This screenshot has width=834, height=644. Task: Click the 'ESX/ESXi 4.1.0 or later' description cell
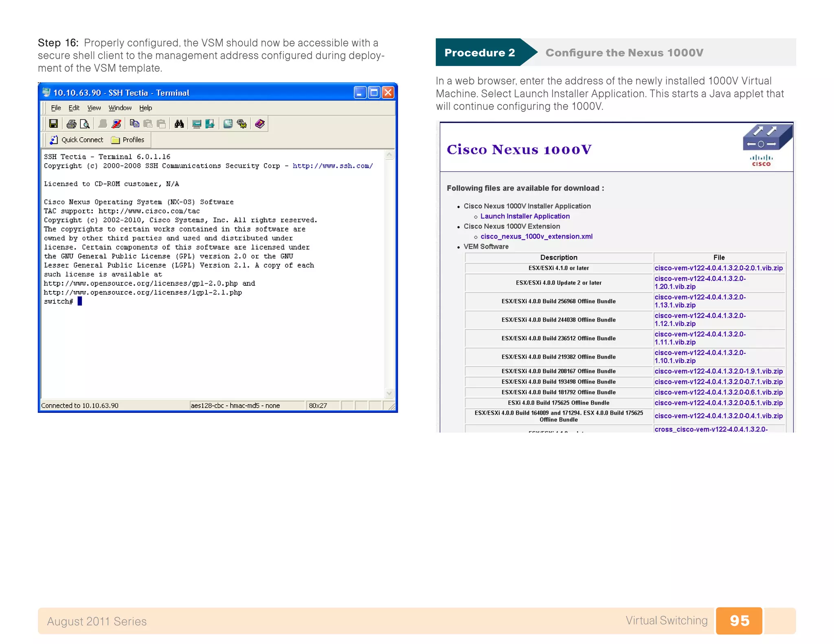pos(559,268)
